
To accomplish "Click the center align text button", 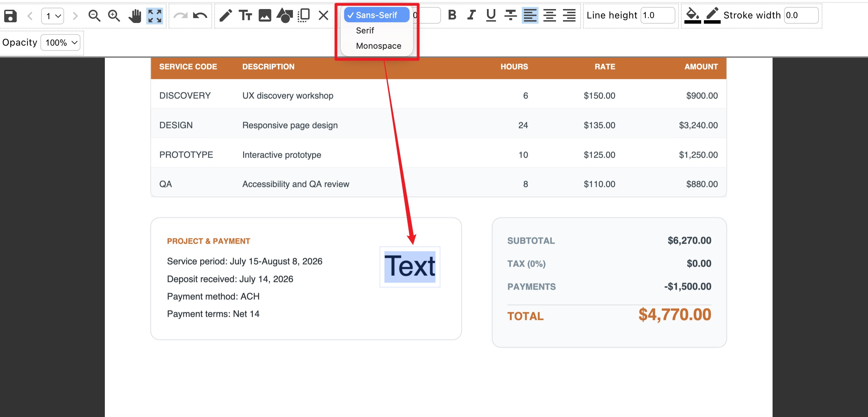I will tap(550, 15).
